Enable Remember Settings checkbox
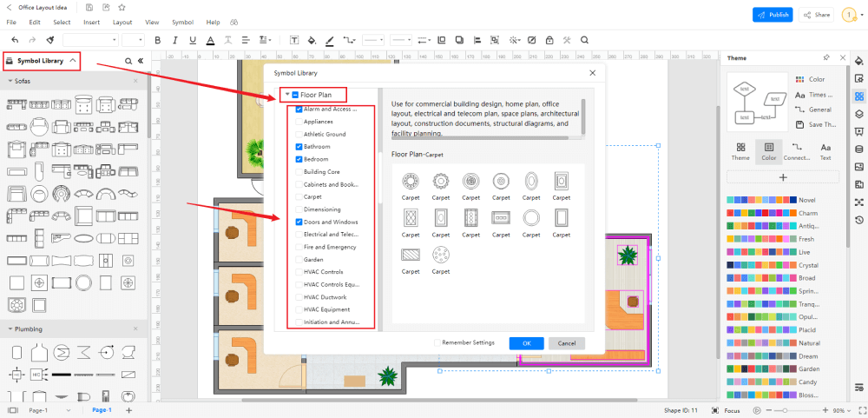Image resolution: width=868 pixels, height=418 pixels. tap(437, 342)
